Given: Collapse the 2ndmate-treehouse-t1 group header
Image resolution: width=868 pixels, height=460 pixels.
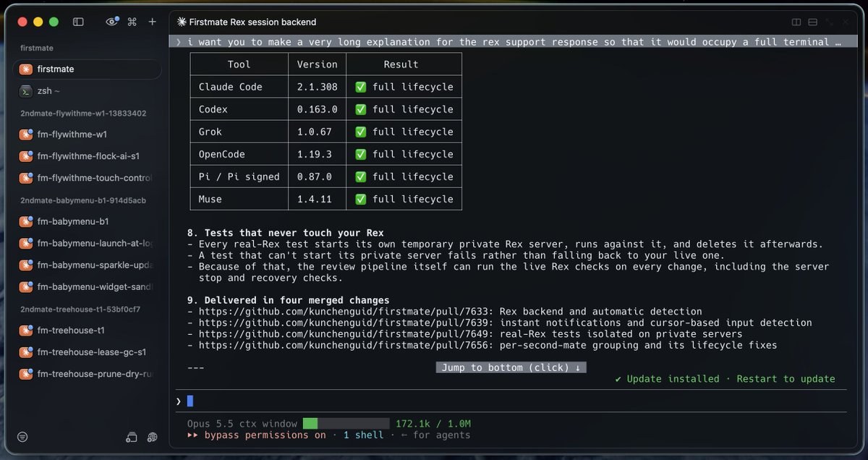Looking at the screenshot, I should tap(80, 309).
